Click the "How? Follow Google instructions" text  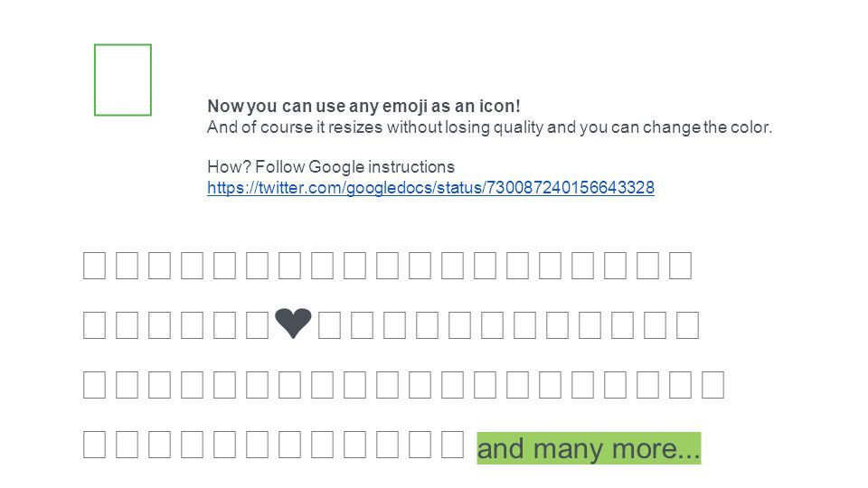click(331, 166)
